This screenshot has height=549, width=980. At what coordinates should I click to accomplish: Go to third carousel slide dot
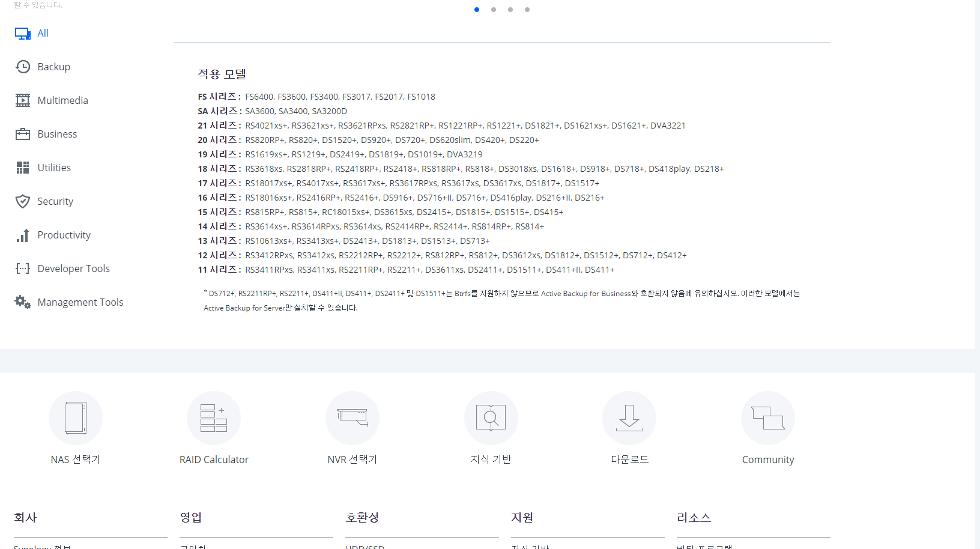point(510,10)
